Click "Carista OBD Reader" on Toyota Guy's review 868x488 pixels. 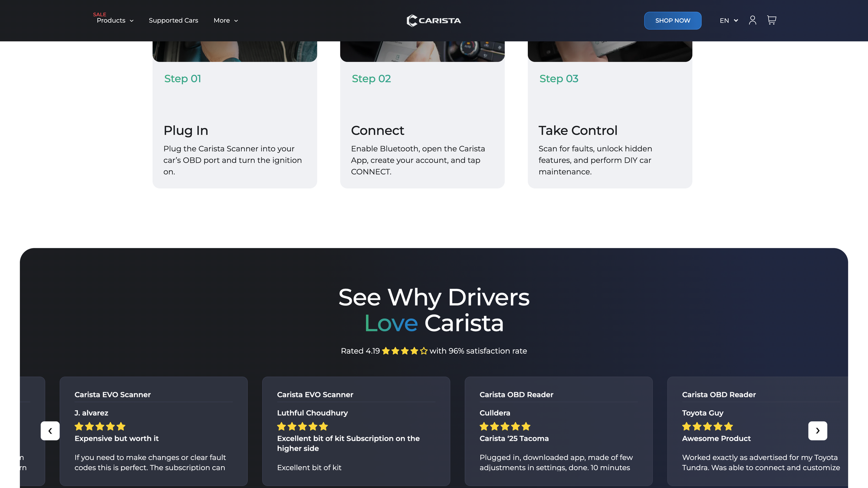click(719, 395)
